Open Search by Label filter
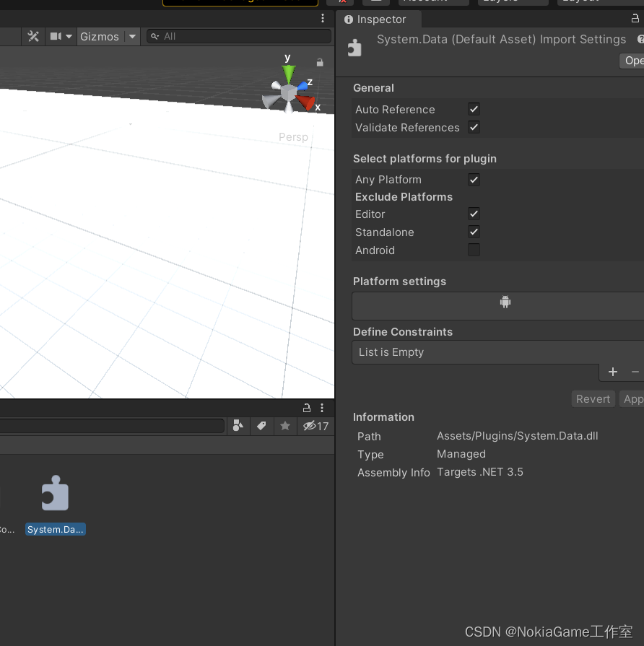Screen dimensions: 644x646 pos(261,426)
